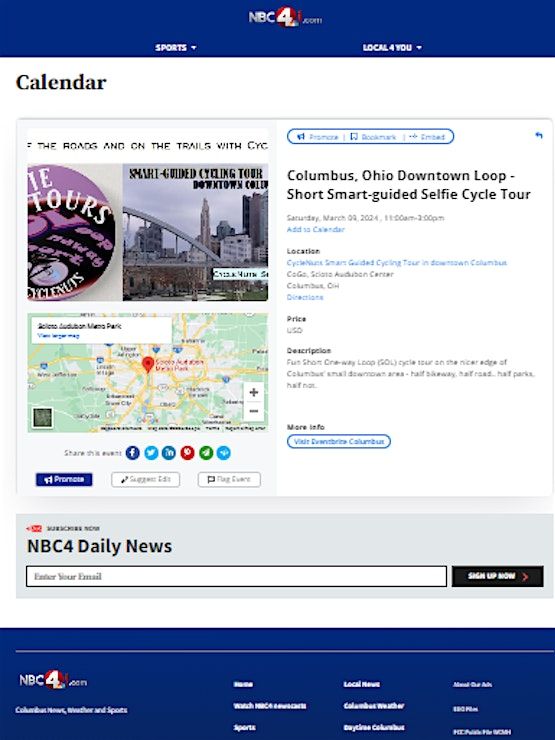Screen dimensions: 555x740
Task: Select Embed option in top pill bar
Action: coord(427,137)
